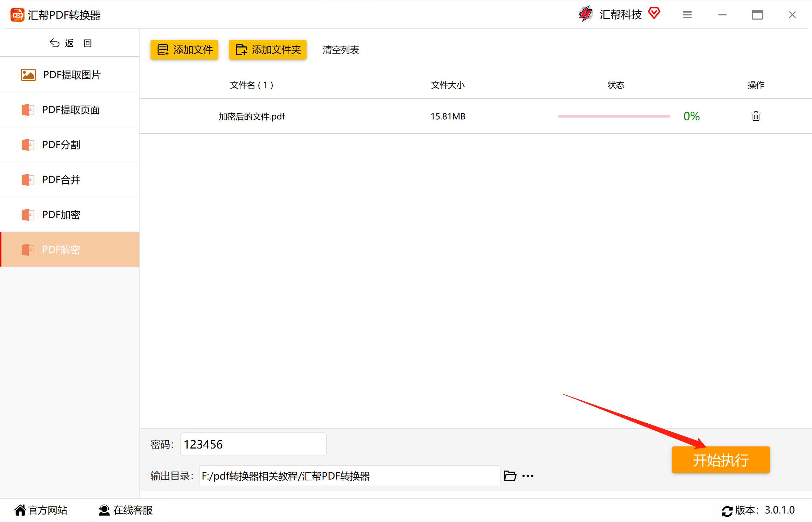812x522 pixels.
Task: Click the 输出目录 path field
Action: pyautogui.click(x=350, y=476)
